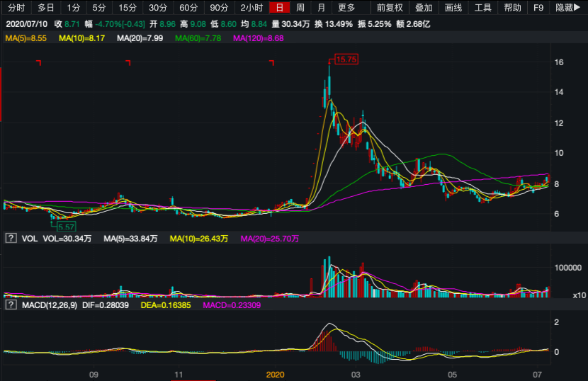Viewport: 588px width, 381px height.
Task: Click the F9 button
Action: pyautogui.click(x=538, y=7)
